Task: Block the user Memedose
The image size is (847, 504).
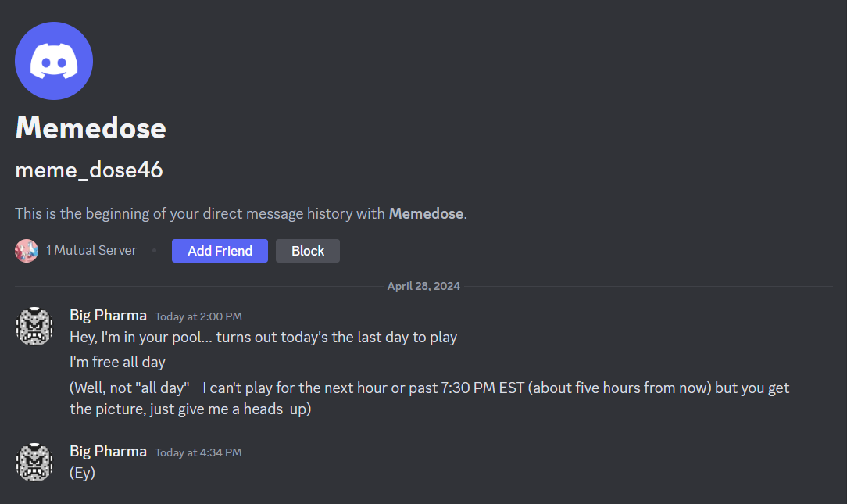Action: tap(308, 251)
